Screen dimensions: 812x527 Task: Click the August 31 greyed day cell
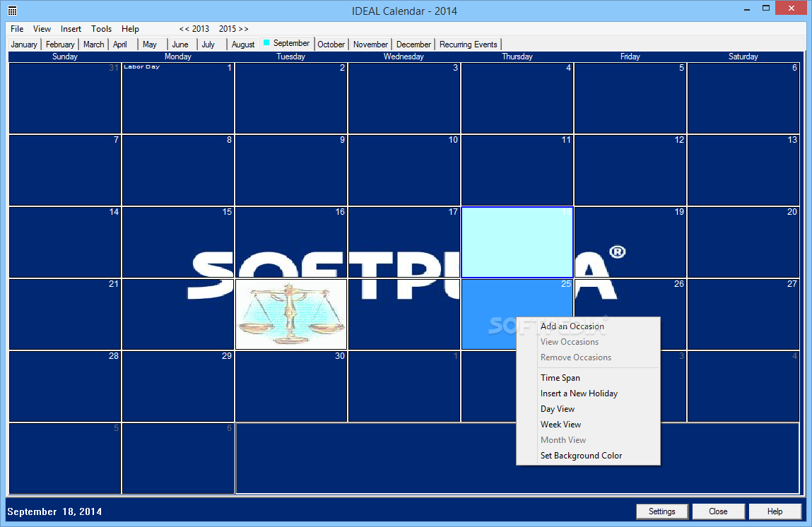click(65, 98)
